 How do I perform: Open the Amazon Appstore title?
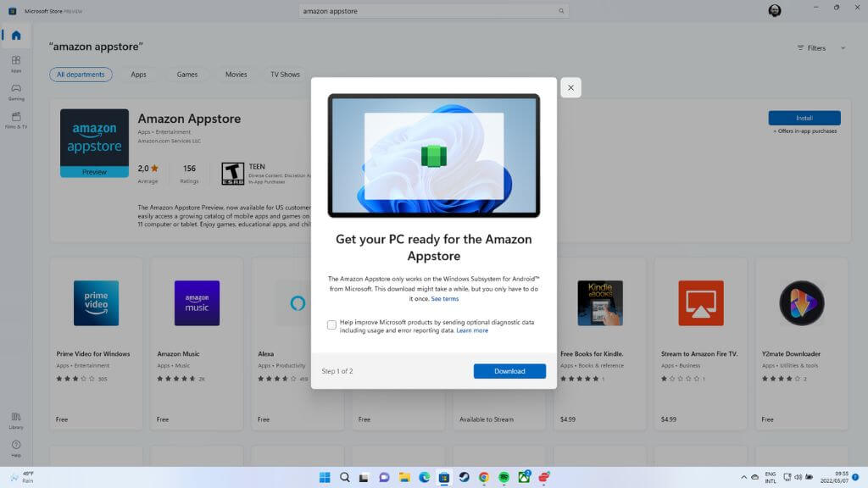pos(189,119)
